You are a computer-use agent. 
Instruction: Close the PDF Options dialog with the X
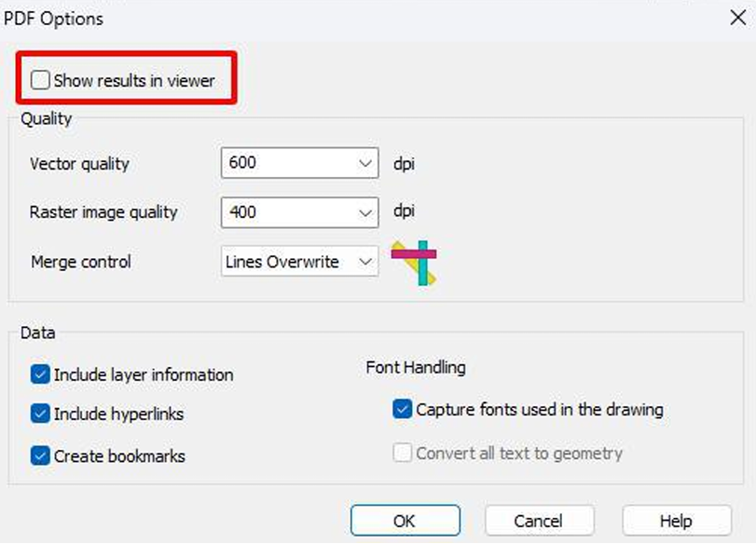(737, 19)
